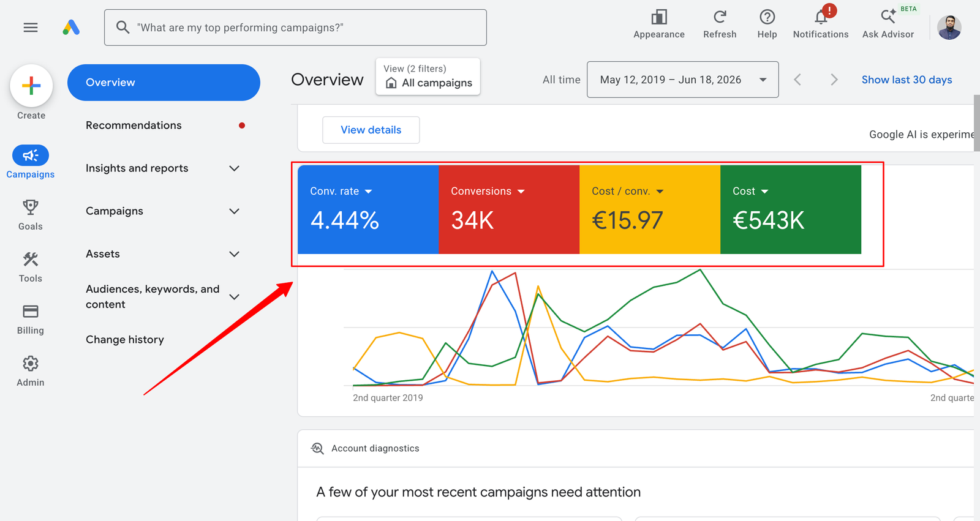Click the "All time" label
The width and height of the screenshot is (980, 521).
[x=561, y=80]
